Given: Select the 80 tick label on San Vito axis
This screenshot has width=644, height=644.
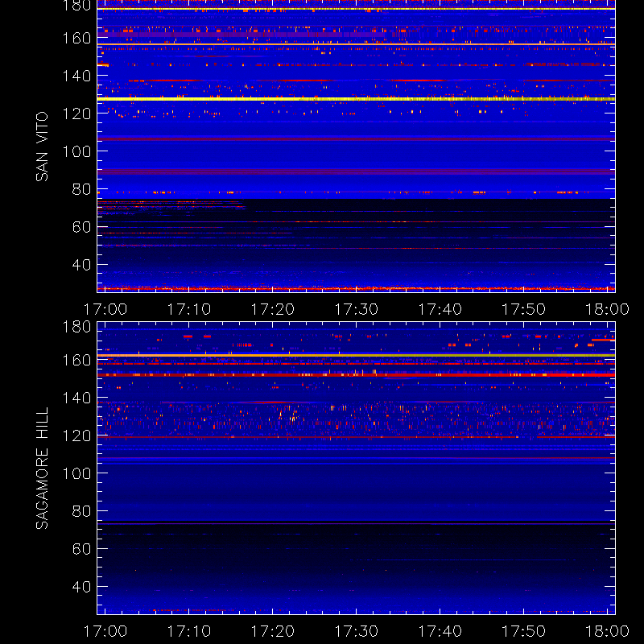Looking at the screenshot, I should [81, 189].
